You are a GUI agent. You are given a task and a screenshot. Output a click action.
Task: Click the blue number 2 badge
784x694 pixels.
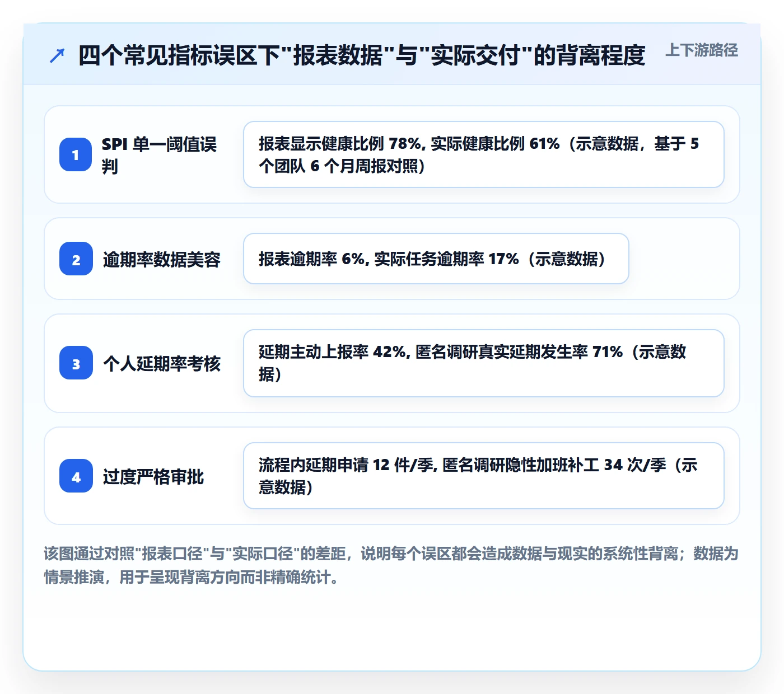[x=76, y=259]
